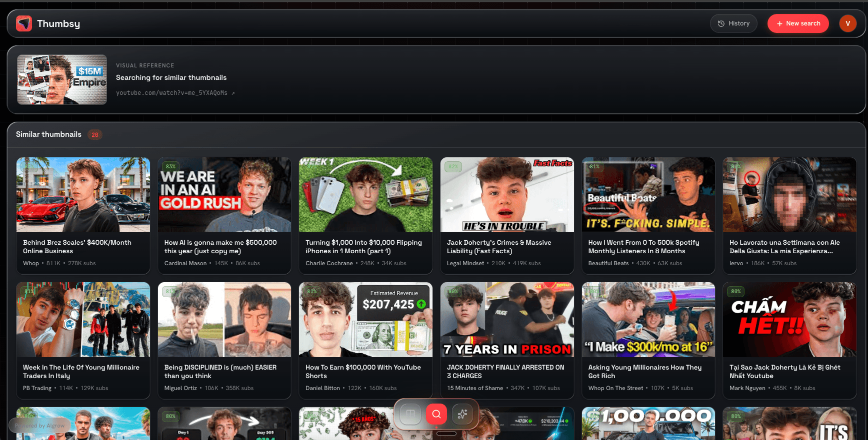Open title 'Behind Brez Scales' $400K/Month Online Business'
Screen dimensions: 868x440
pyautogui.click(x=77, y=247)
